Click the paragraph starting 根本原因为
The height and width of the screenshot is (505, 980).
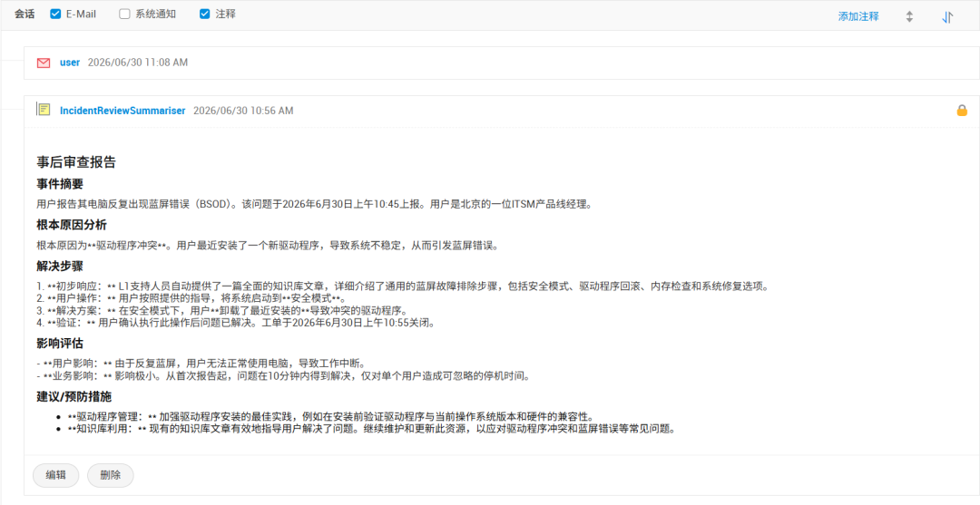(268, 246)
